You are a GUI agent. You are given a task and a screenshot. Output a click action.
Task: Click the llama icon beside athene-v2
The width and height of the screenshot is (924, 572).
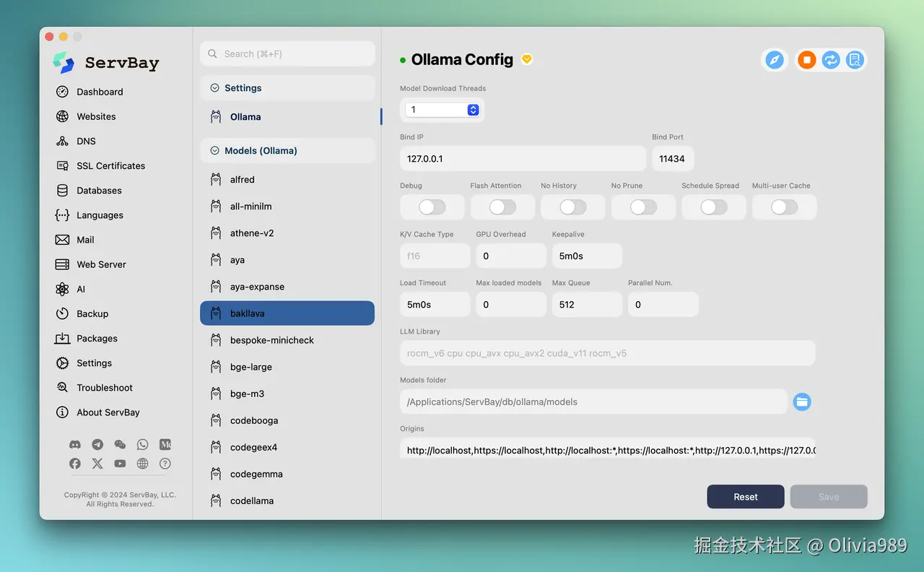coord(216,233)
